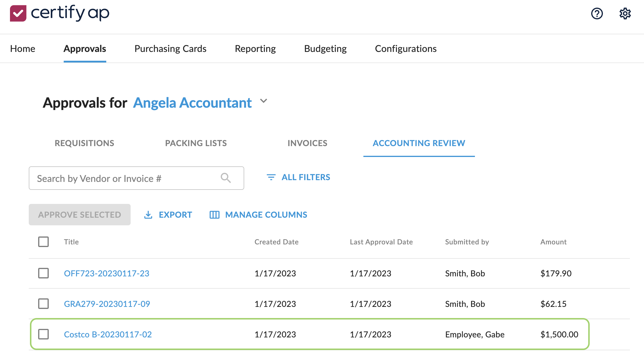Open invoice OFF723-20230117-23 link
The image size is (644, 355).
[107, 273]
